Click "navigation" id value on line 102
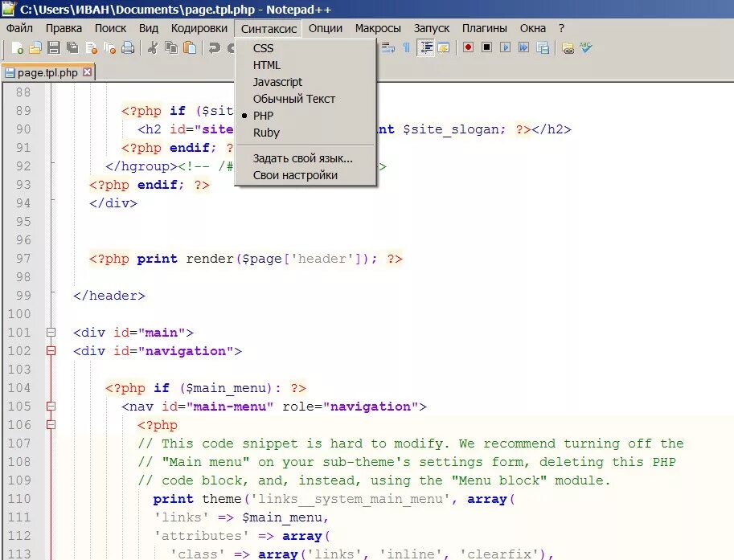The width and height of the screenshot is (734, 560). pyautogui.click(x=186, y=351)
